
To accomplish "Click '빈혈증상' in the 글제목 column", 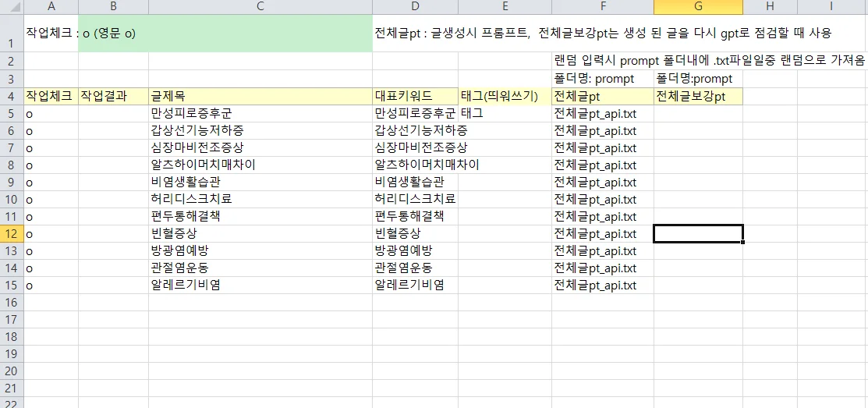I will [x=260, y=233].
